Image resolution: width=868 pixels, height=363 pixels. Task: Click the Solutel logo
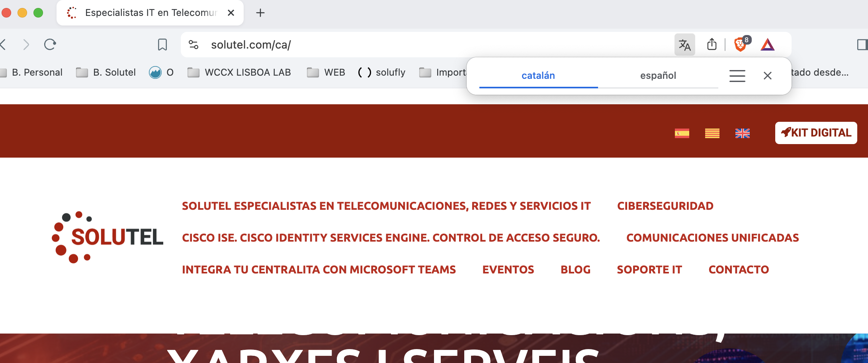(x=108, y=237)
